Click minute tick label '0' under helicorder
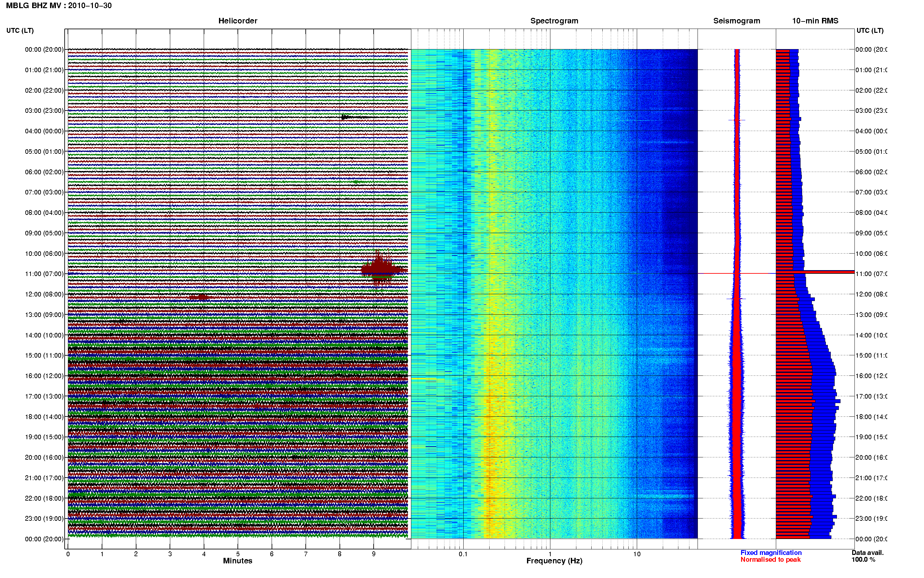924x578 pixels. click(x=68, y=554)
